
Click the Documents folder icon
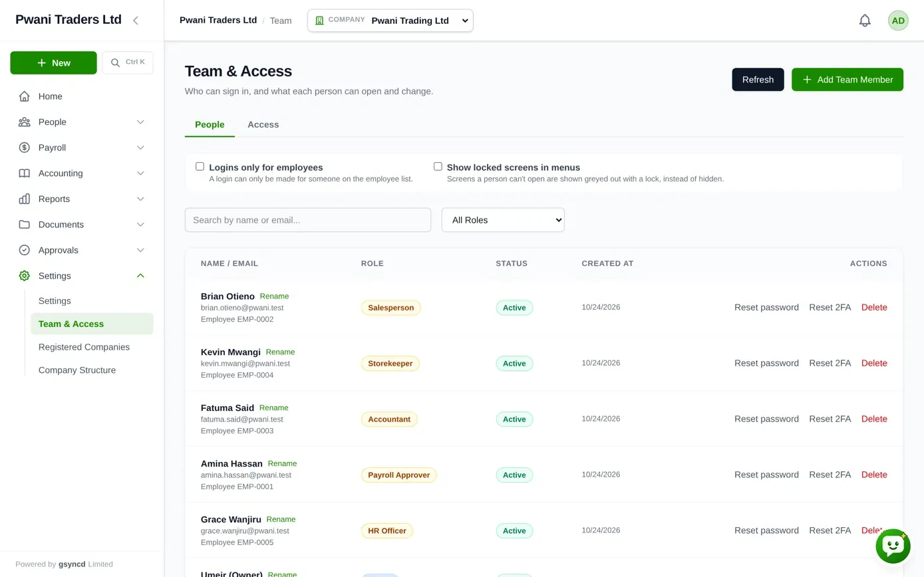[x=25, y=225]
